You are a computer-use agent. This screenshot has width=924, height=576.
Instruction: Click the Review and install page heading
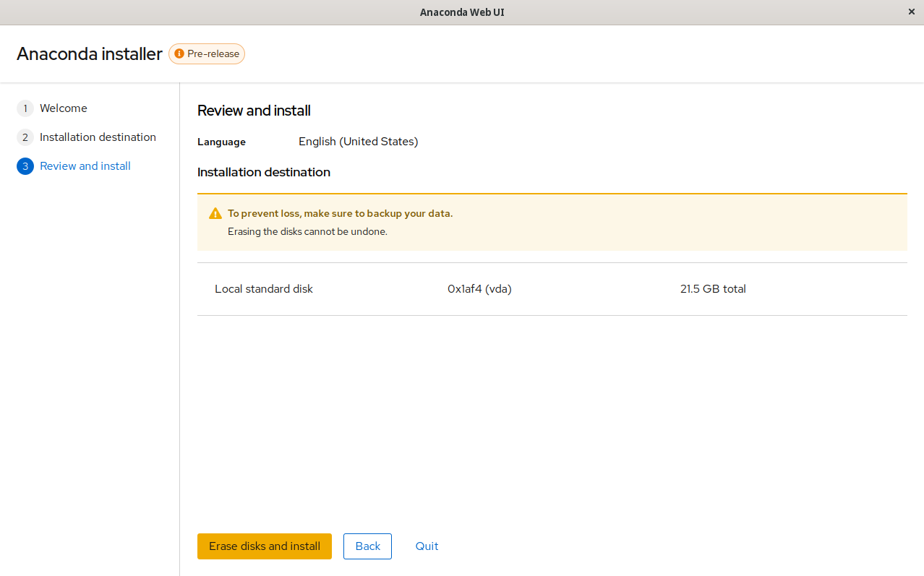254,111
